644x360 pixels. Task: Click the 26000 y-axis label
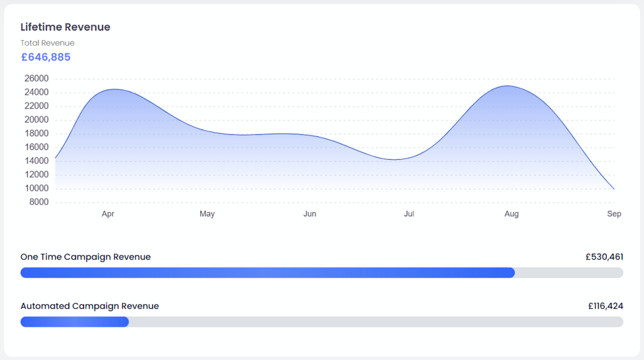[x=37, y=79]
